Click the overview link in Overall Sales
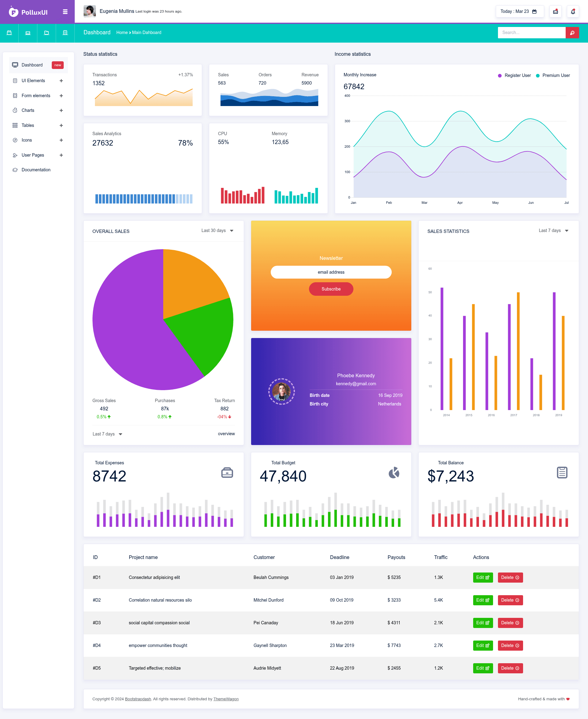Image resolution: width=588 pixels, height=719 pixels. [x=226, y=434]
